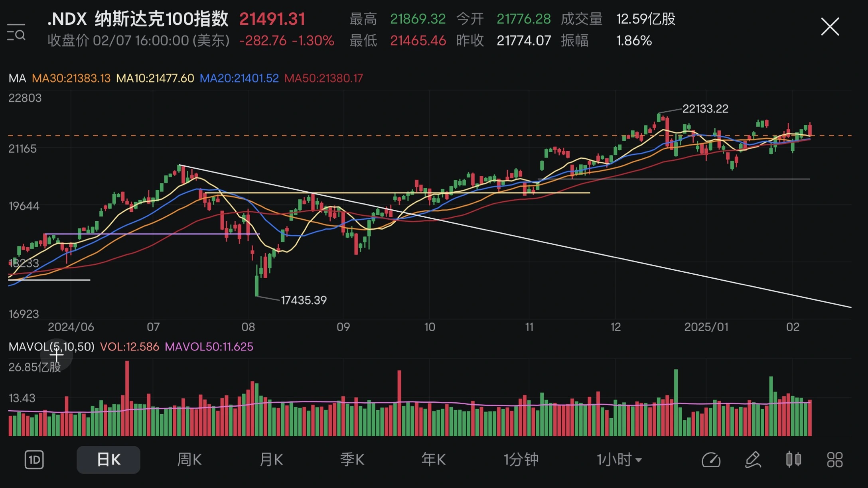Tap the change value -282.76 -1.30%
Screen dimensions: 868x488
point(286,41)
